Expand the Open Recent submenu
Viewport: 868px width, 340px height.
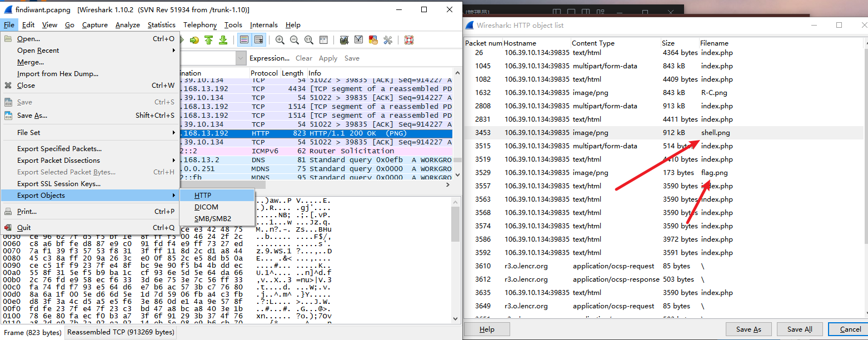click(x=90, y=51)
